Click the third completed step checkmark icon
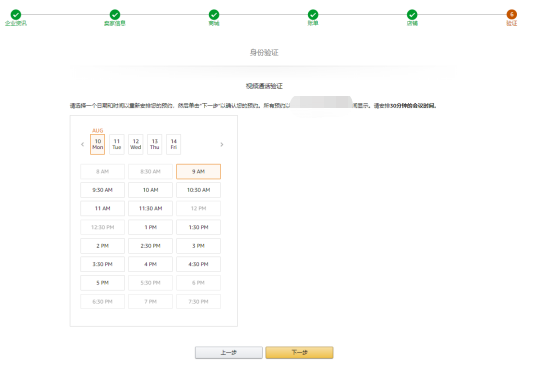The height and width of the screenshot is (371, 553). click(214, 14)
